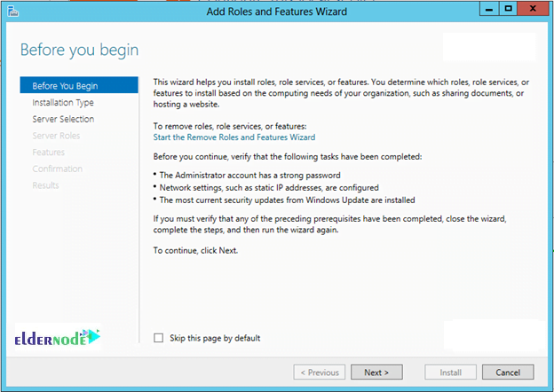Go to the Installation Type step
This screenshot has width=554, height=392.
coord(63,103)
